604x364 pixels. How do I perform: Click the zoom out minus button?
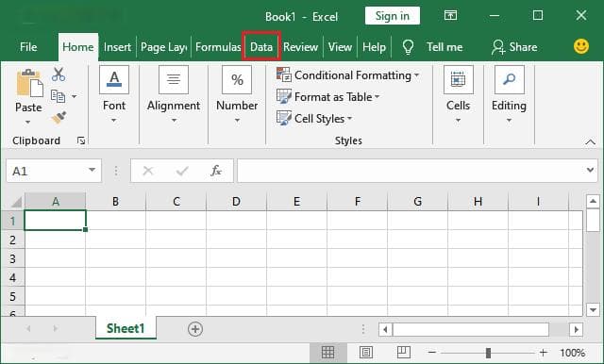(x=432, y=352)
